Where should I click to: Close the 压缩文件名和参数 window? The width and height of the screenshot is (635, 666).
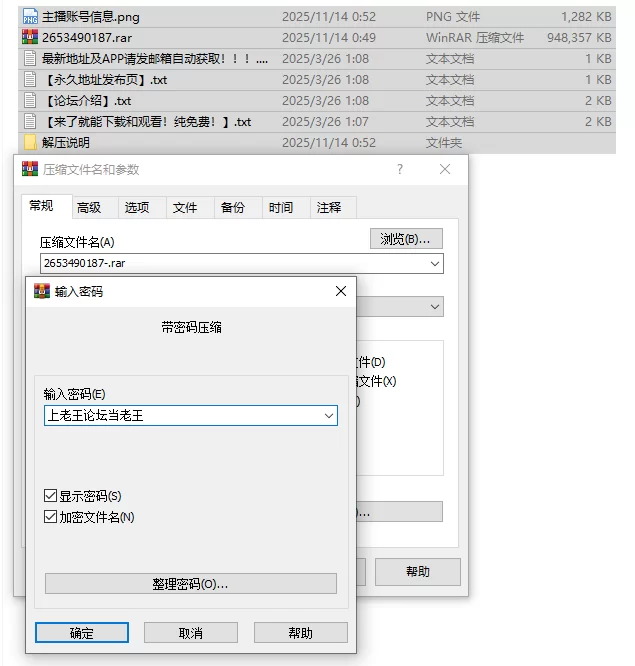pos(445,169)
